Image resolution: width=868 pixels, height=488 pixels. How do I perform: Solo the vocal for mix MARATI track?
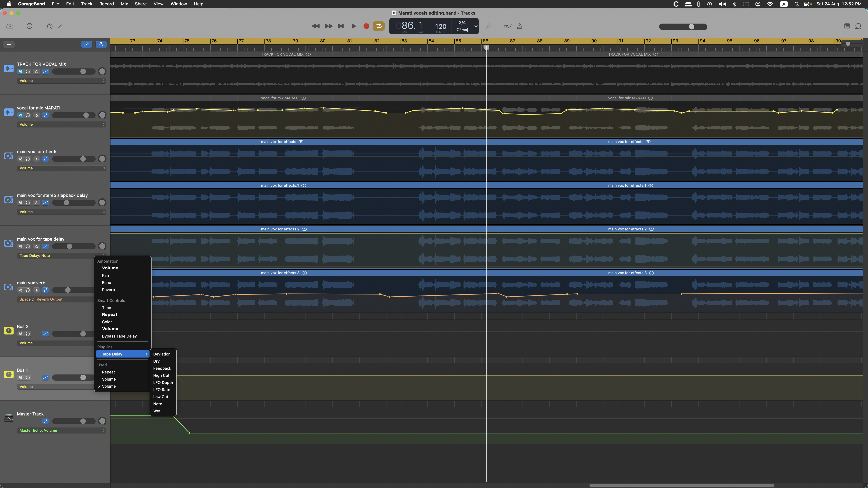click(x=28, y=115)
